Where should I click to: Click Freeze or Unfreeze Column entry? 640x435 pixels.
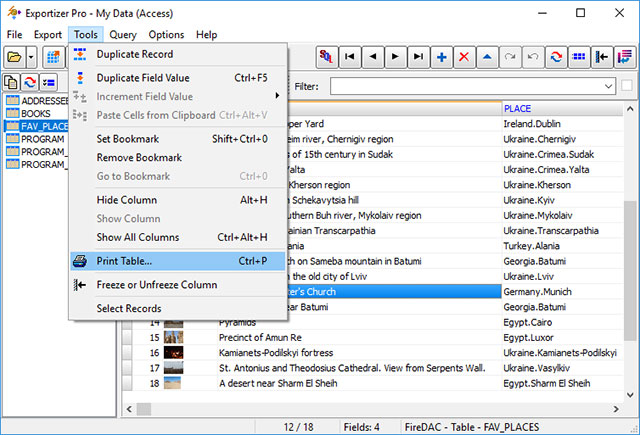[156, 285]
